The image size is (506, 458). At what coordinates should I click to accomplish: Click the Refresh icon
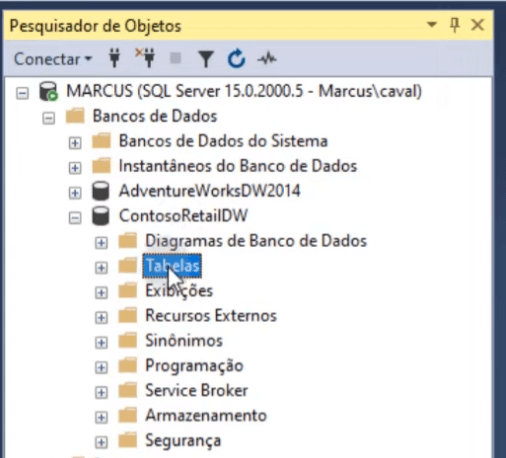click(236, 58)
